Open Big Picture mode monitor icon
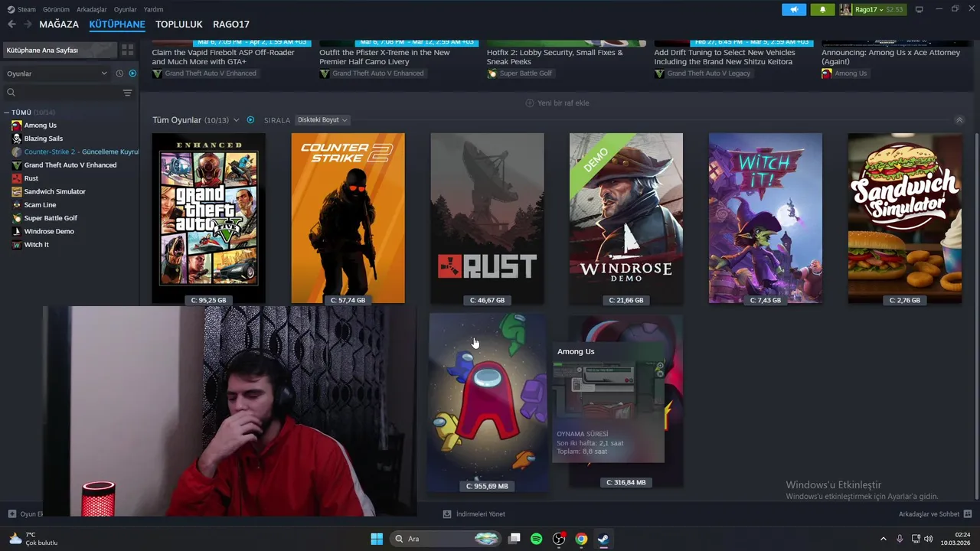Screen dimensions: 980x551 pos(920,9)
